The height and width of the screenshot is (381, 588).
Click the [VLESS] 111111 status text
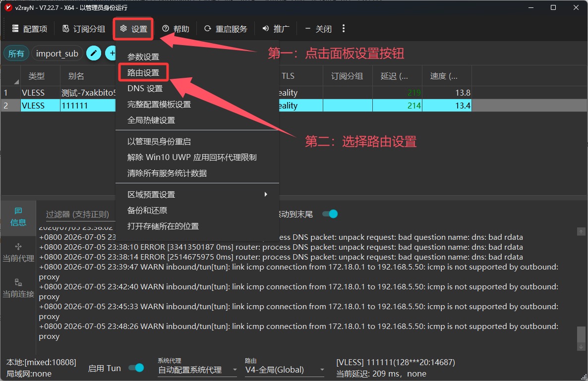point(396,362)
